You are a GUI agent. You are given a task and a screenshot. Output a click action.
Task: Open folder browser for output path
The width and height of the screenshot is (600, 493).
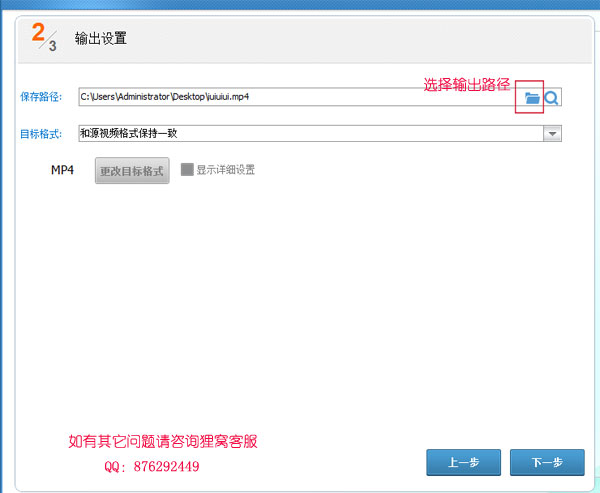click(532, 98)
